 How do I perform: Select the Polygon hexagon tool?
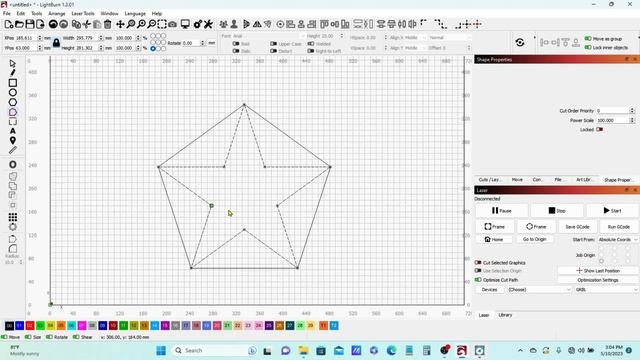pos(13,102)
